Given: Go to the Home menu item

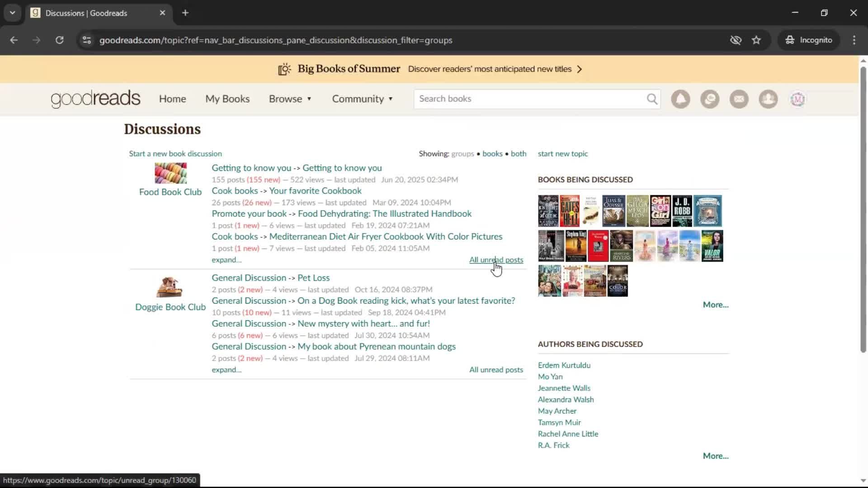Looking at the screenshot, I should (172, 99).
